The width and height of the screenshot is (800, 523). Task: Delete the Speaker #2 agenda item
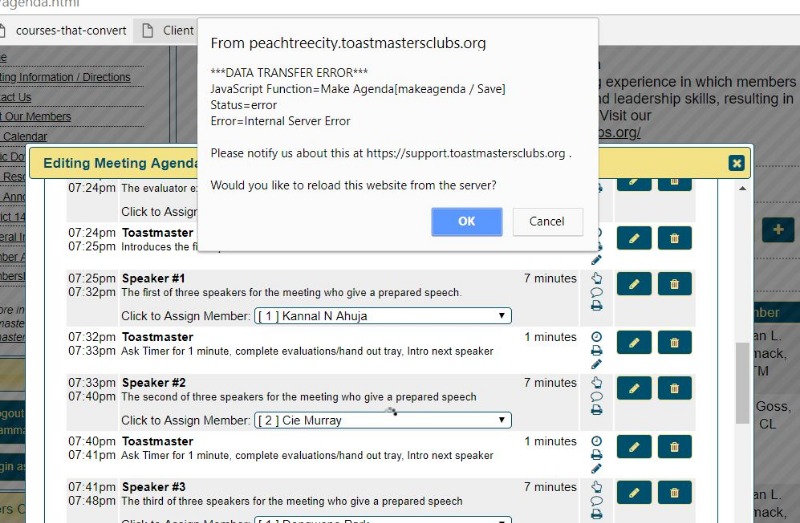(674, 388)
